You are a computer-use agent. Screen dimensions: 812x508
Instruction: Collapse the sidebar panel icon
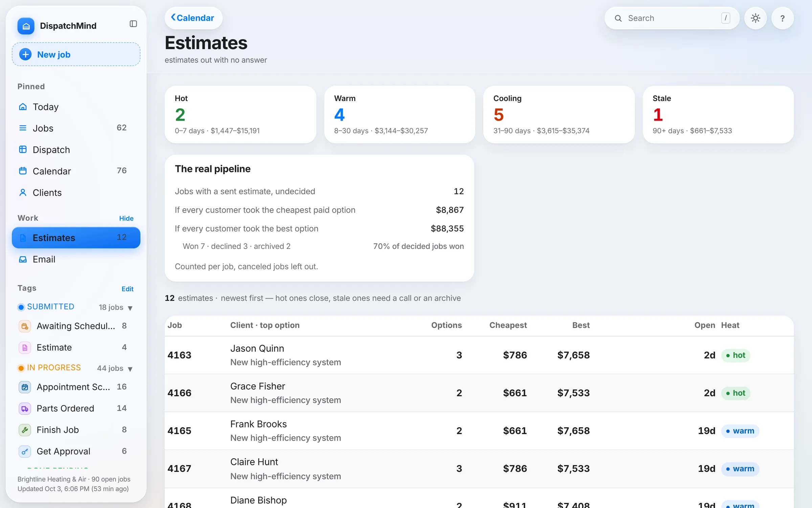[x=133, y=24]
